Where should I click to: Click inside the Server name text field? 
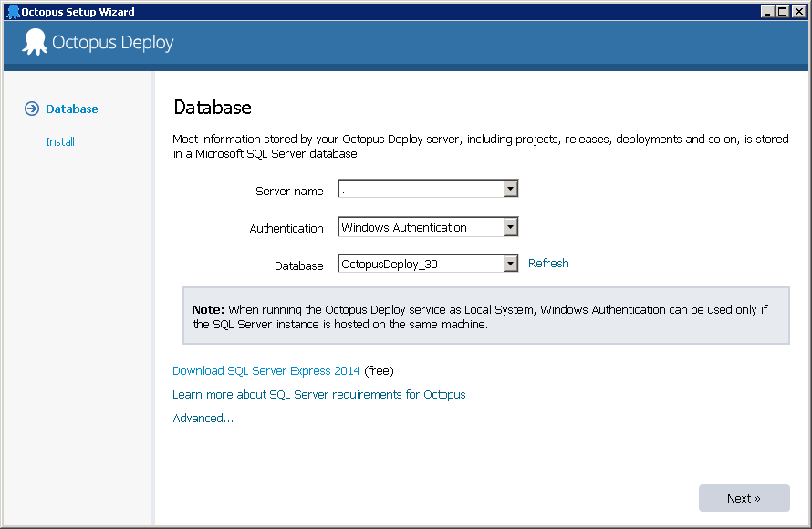coord(420,189)
